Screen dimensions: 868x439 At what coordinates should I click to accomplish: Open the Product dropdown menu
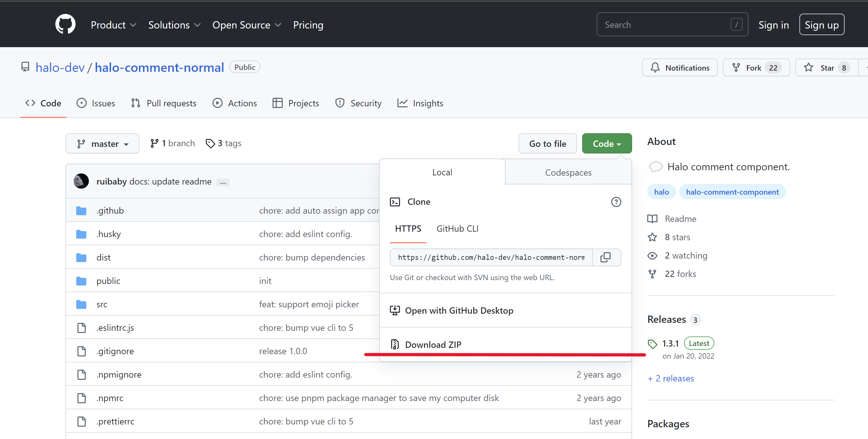pyautogui.click(x=113, y=25)
